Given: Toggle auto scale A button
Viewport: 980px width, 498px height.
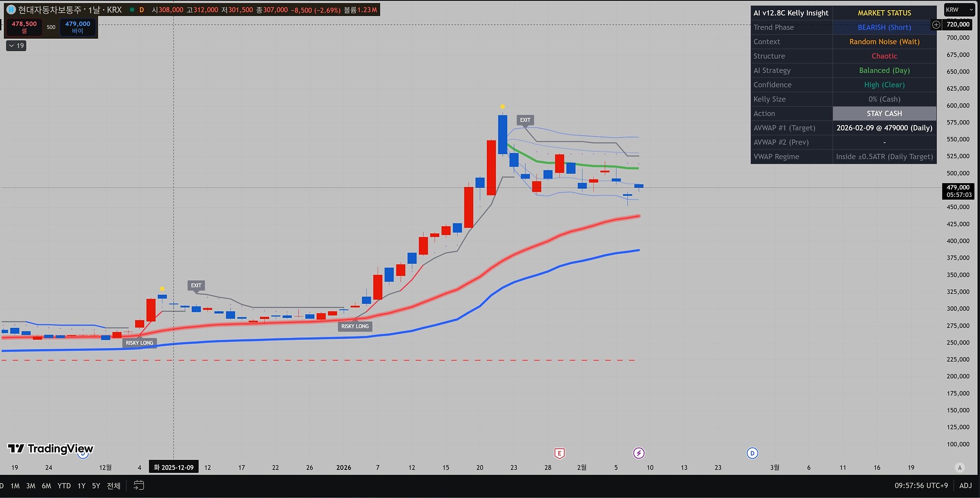Looking at the screenshot, I should [x=960, y=467].
